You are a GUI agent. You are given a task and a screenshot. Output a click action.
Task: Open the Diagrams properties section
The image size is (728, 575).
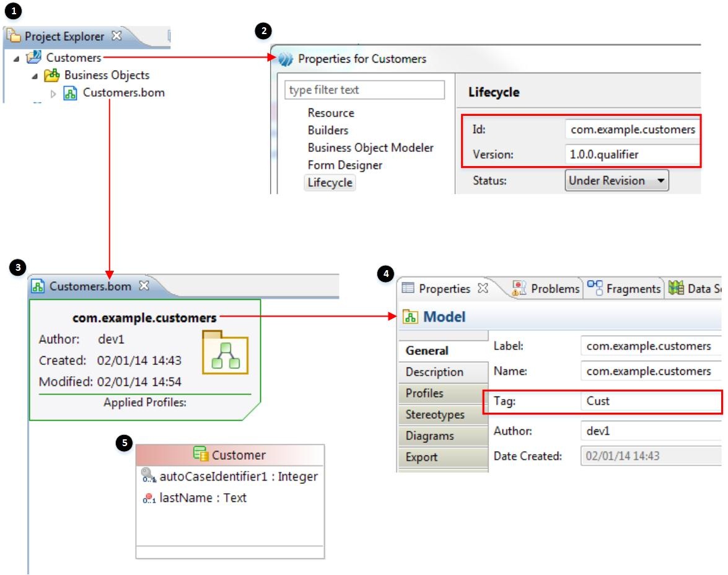[444, 436]
